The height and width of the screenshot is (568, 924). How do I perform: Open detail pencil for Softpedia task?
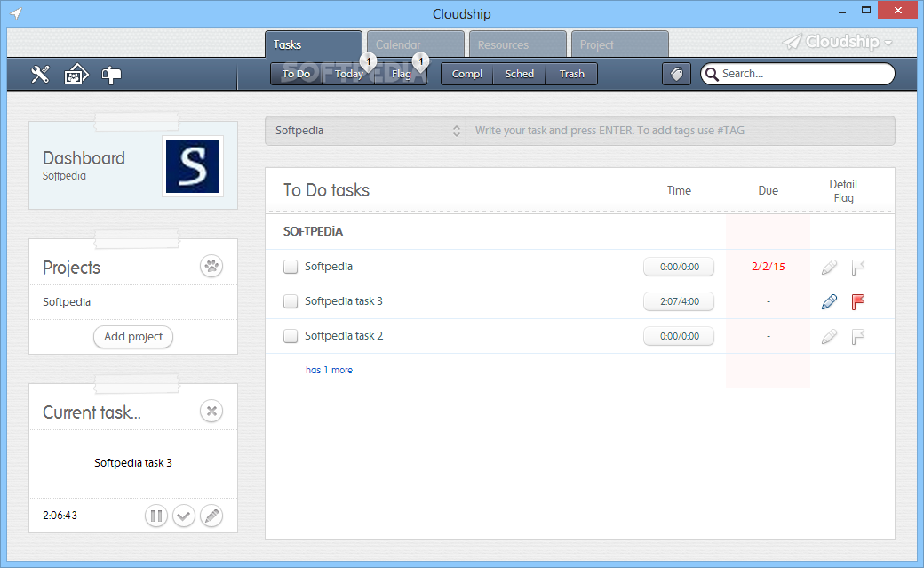click(x=829, y=268)
